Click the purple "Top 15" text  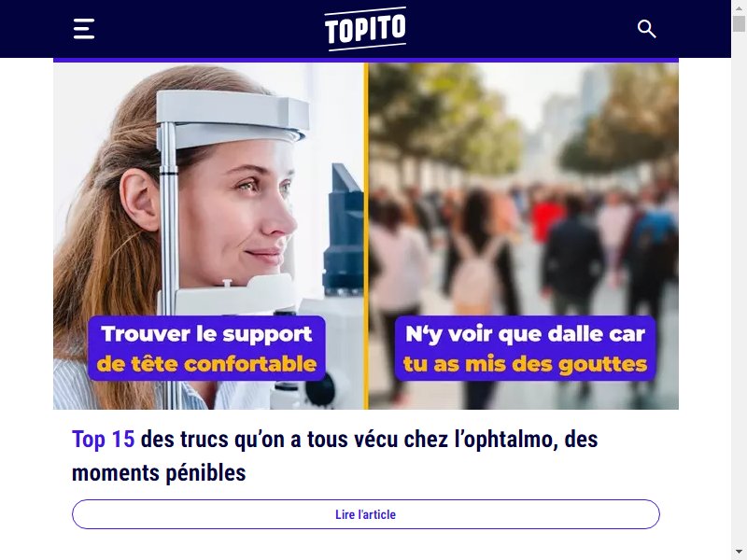tap(104, 439)
